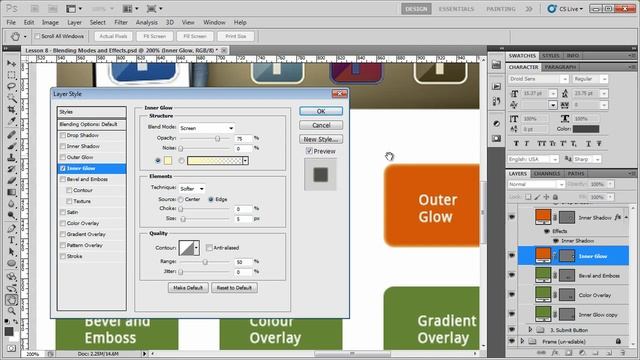Switch to the Channels tab
640x360 pixels.
click(547, 173)
